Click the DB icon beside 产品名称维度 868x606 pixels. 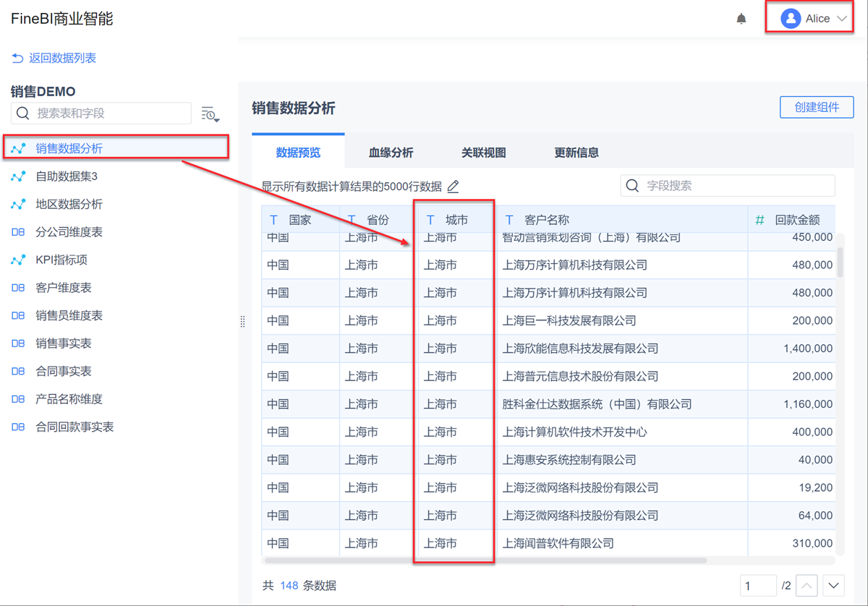point(18,399)
